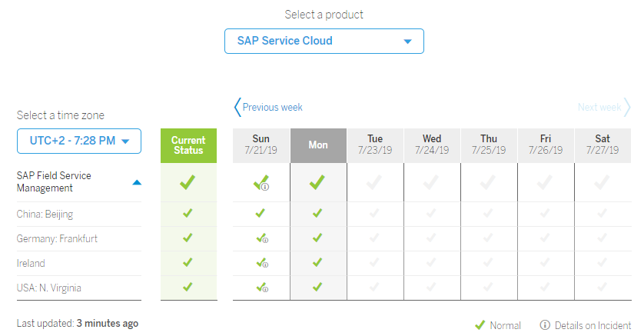Click Friday grey checkmark for Ireland
The width and height of the screenshot is (644, 336).
[545, 262]
